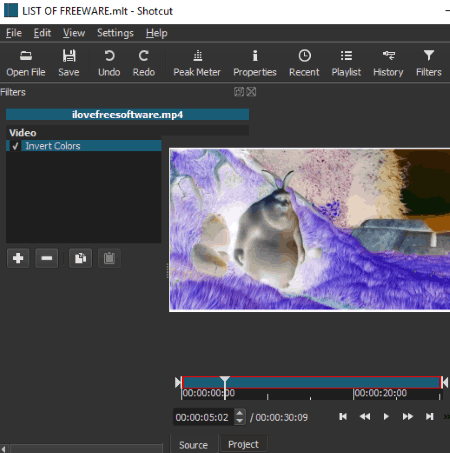
Task: Play the video
Action: [386, 417]
